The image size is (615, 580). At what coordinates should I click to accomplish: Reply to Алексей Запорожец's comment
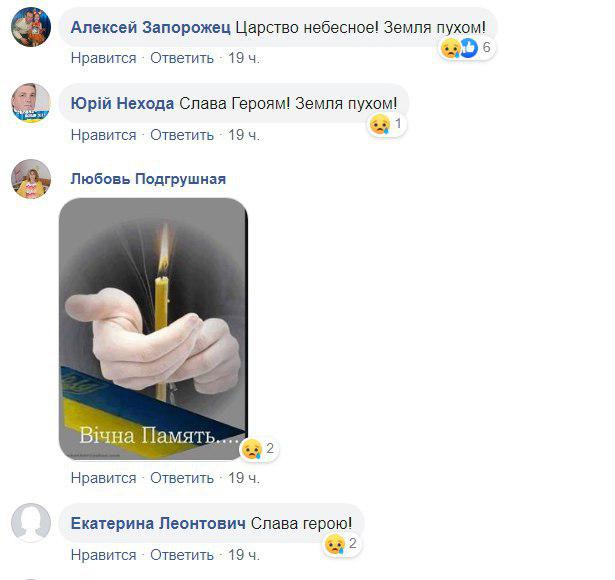pos(182,58)
